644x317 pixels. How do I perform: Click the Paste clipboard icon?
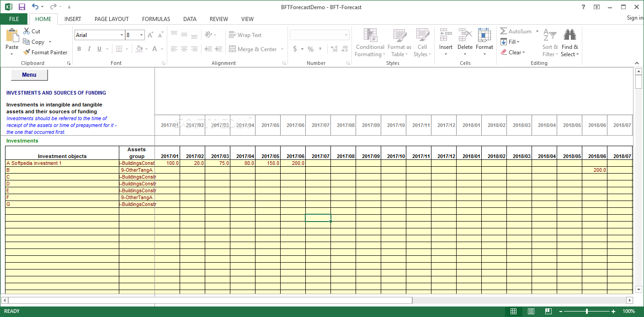pyautogui.click(x=12, y=36)
